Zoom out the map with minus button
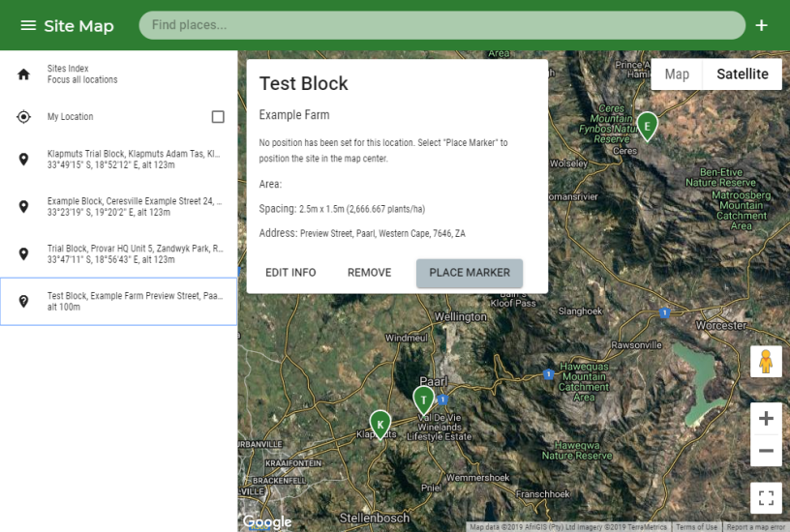Image resolution: width=790 pixels, height=532 pixels. pyautogui.click(x=766, y=451)
